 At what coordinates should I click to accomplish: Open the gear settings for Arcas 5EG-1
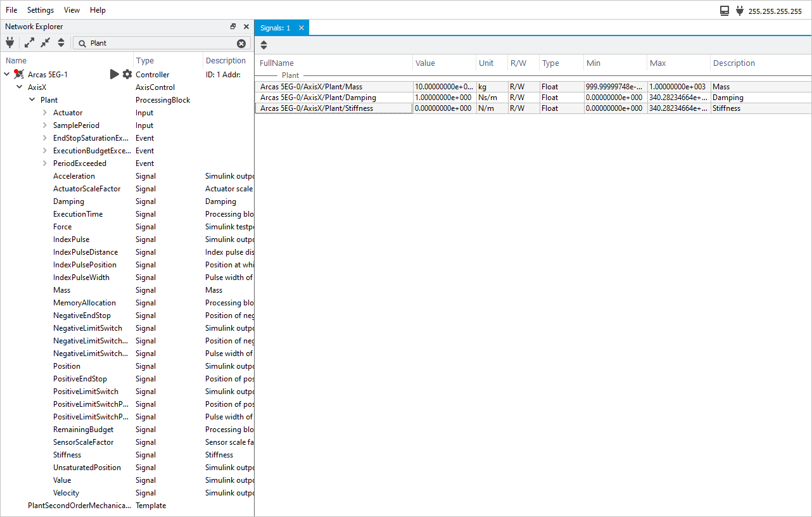[127, 75]
